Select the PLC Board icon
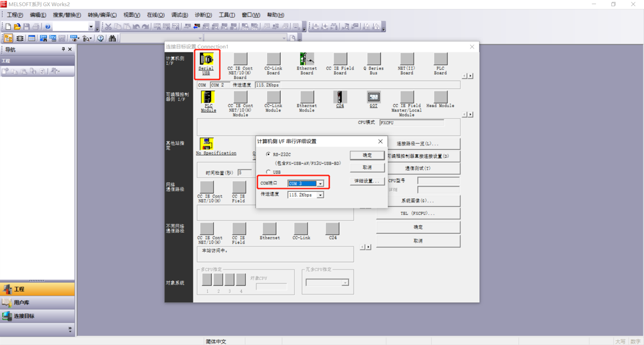The width and height of the screenshot is (644, 345). pos(440,59)
